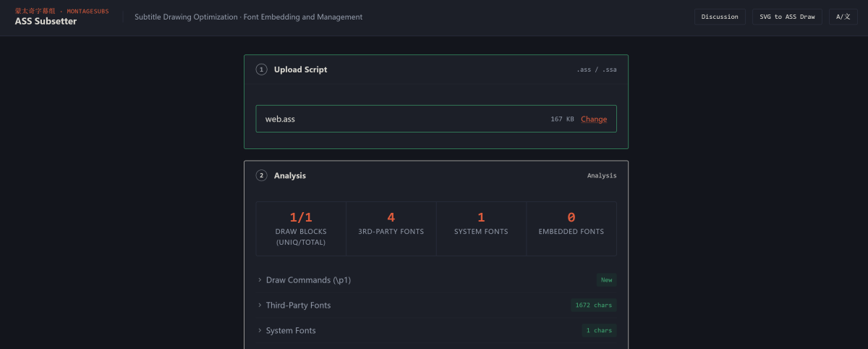Click the Change link to replace file

(594, 119)
